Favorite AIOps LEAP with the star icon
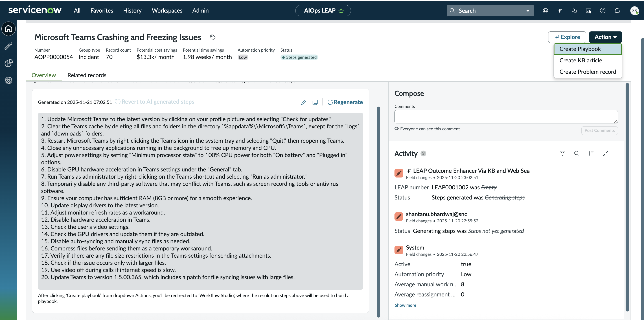 click(x=341, y=11)
